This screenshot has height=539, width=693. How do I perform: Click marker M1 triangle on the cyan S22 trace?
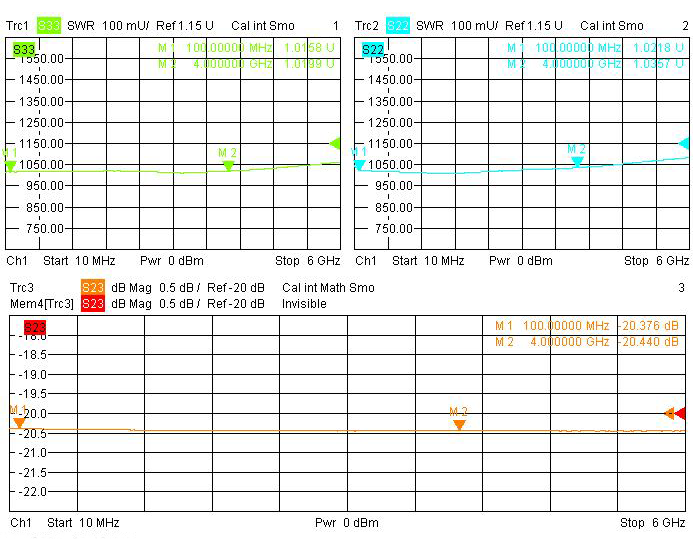point(359,164)
